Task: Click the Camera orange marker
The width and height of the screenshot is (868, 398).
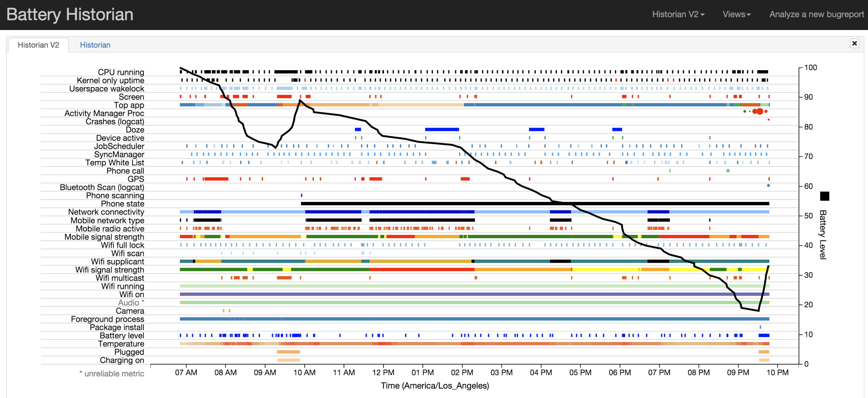Action: tap(223, 311)
